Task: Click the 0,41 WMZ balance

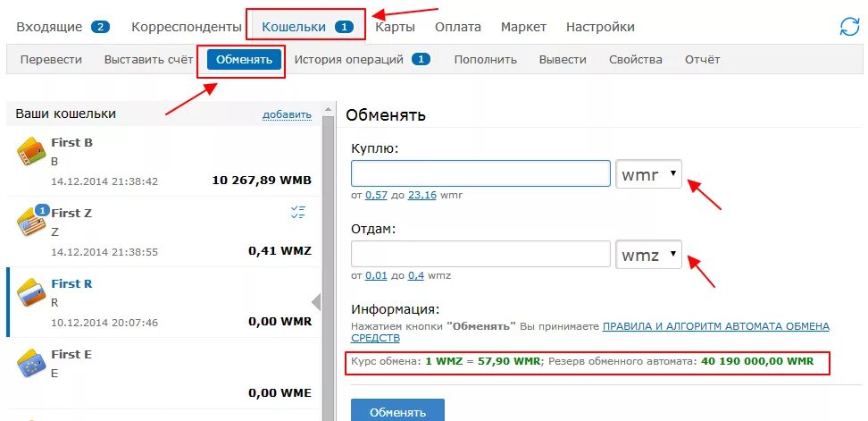Action: [x=280, y=250]
